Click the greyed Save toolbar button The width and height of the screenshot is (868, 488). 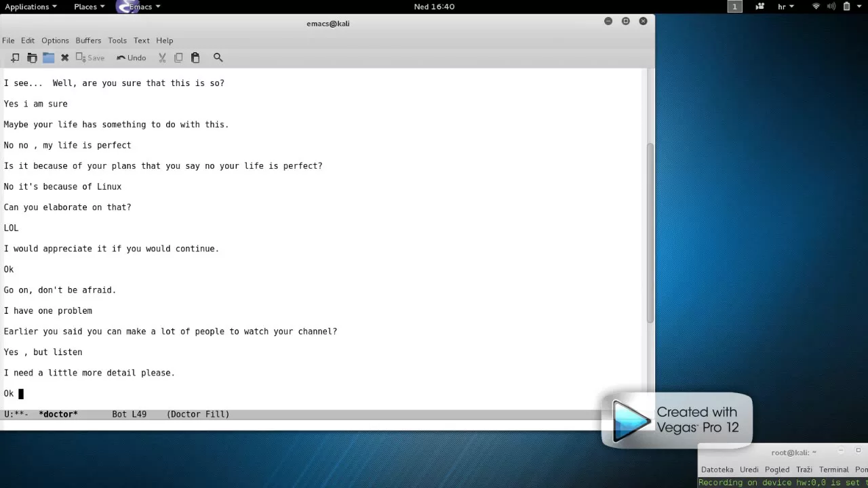point(90,58)
